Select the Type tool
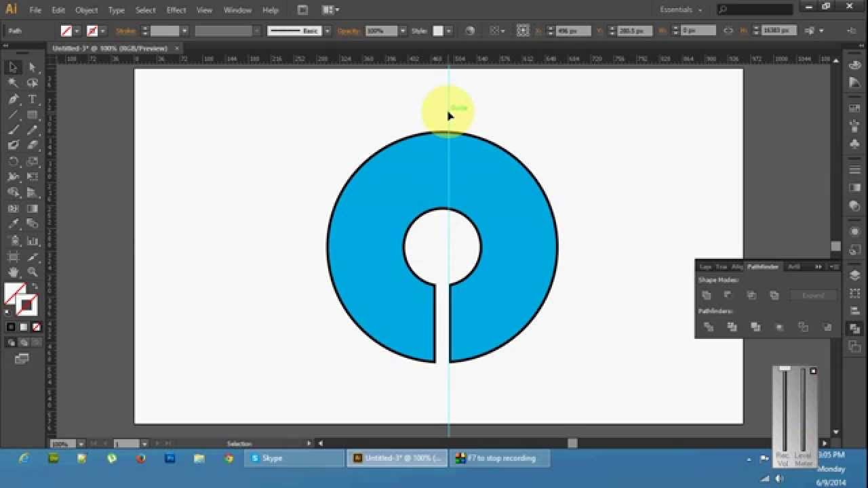Screen dimensions: 868x488 32,99
